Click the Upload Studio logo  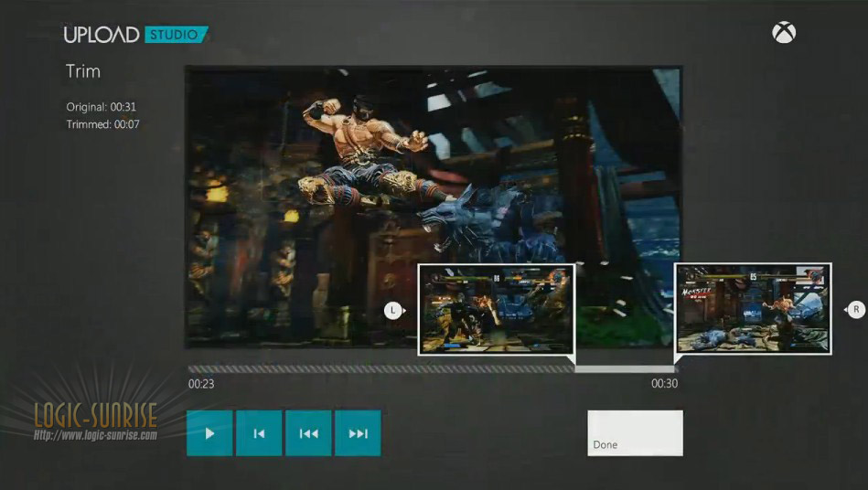coord(135,35)
